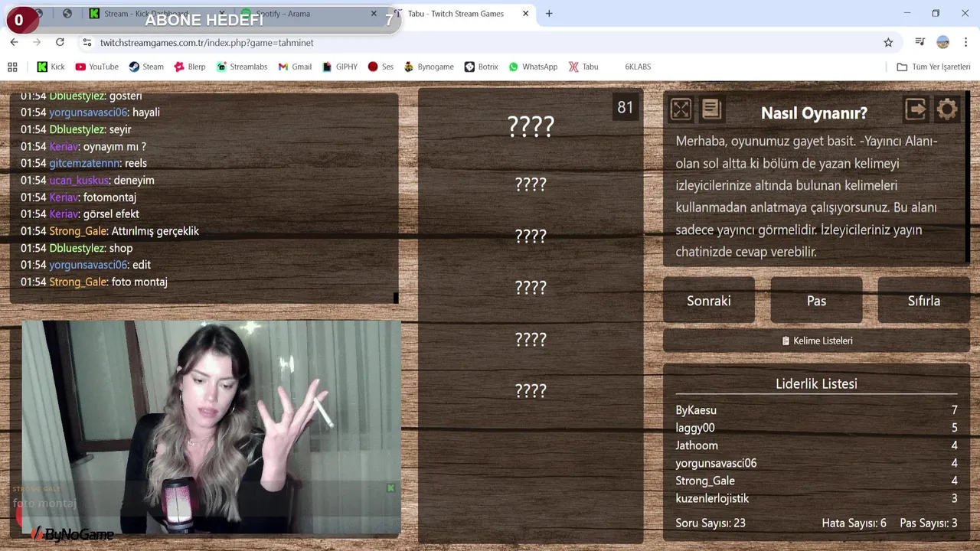Reload the page
980x551 pixels.
coord(60,43)
